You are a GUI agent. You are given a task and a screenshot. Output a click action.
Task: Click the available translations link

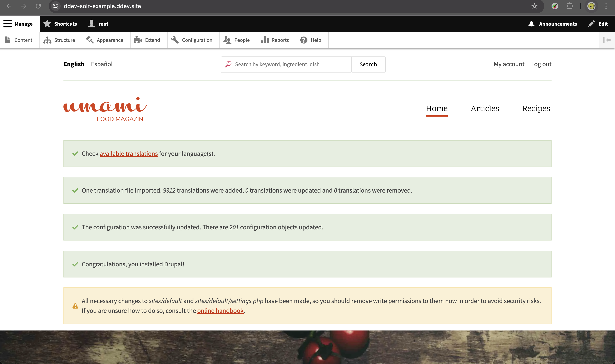tap(129, 154)
